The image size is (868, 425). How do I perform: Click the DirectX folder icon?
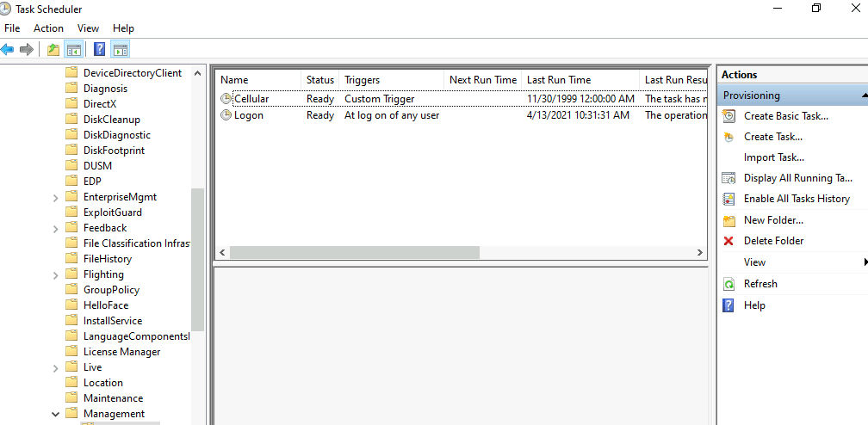(x=71, y=103)
